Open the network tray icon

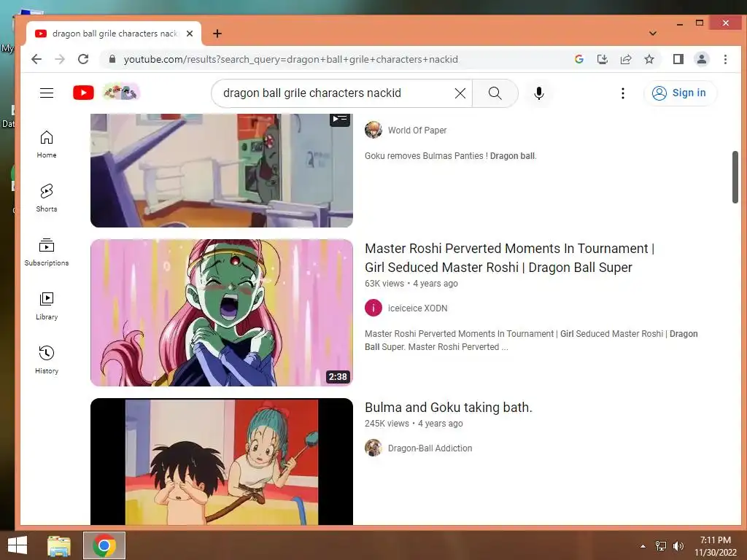coord(661,546)
